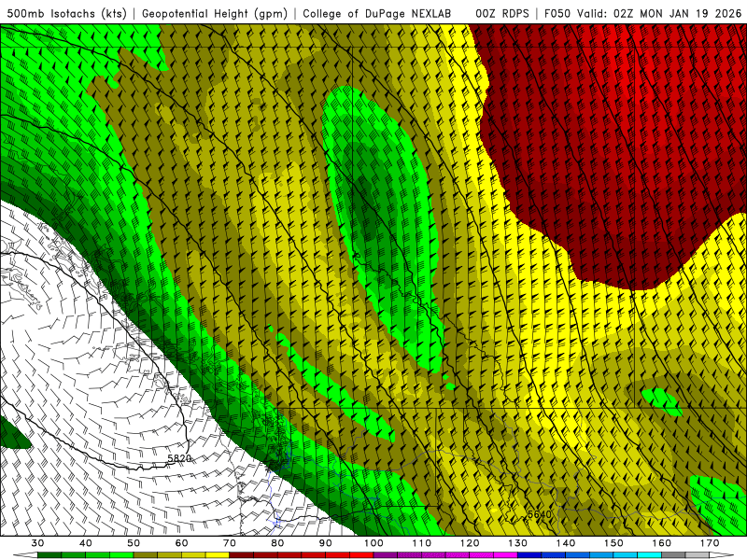Click the 5820 height contour label
This screenshot has height=560, width=747.
point(179,458)
